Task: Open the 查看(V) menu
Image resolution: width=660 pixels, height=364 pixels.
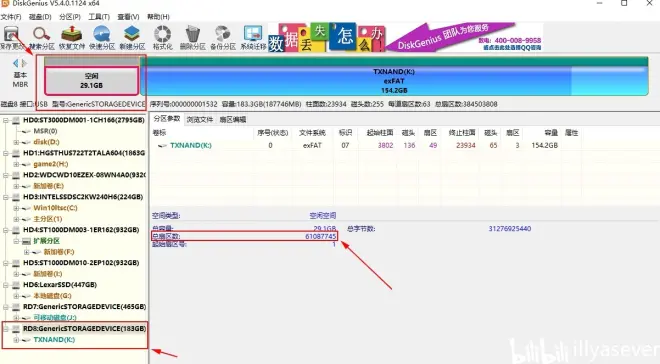Action: click(128, 17)
